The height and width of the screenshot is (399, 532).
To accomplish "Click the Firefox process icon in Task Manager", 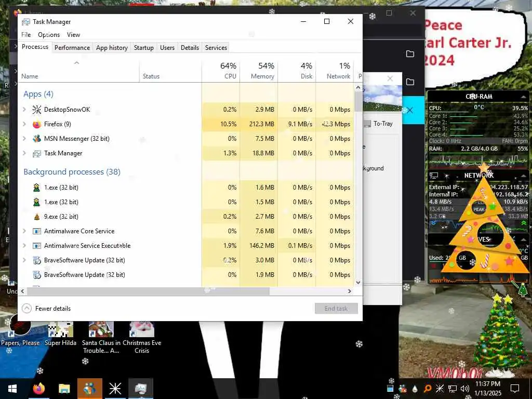I will coord(37,124).
